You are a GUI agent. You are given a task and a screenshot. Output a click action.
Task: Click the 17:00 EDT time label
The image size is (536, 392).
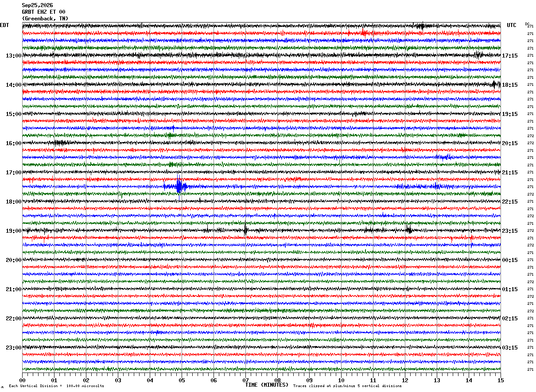[14, 173]
